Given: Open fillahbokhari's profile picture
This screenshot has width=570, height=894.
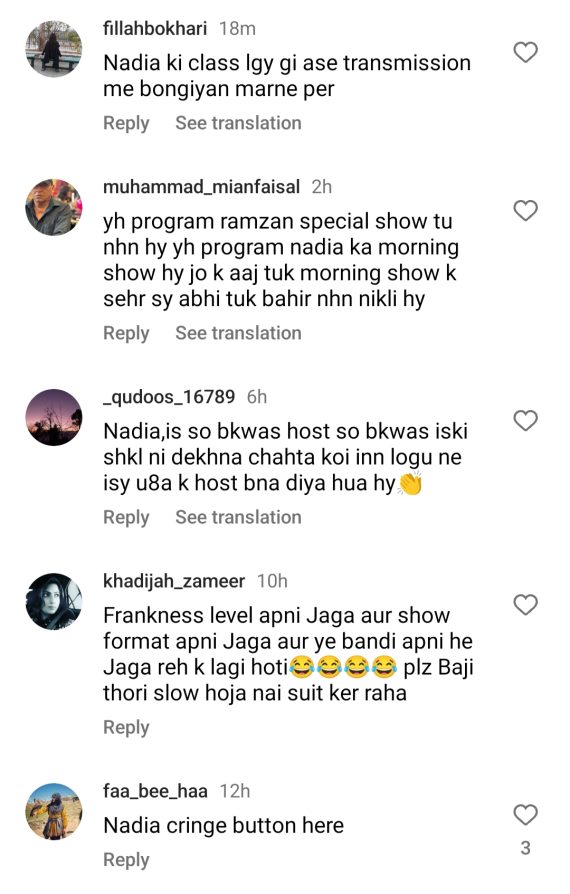Looking at the screenshot, I should (54, 49).
